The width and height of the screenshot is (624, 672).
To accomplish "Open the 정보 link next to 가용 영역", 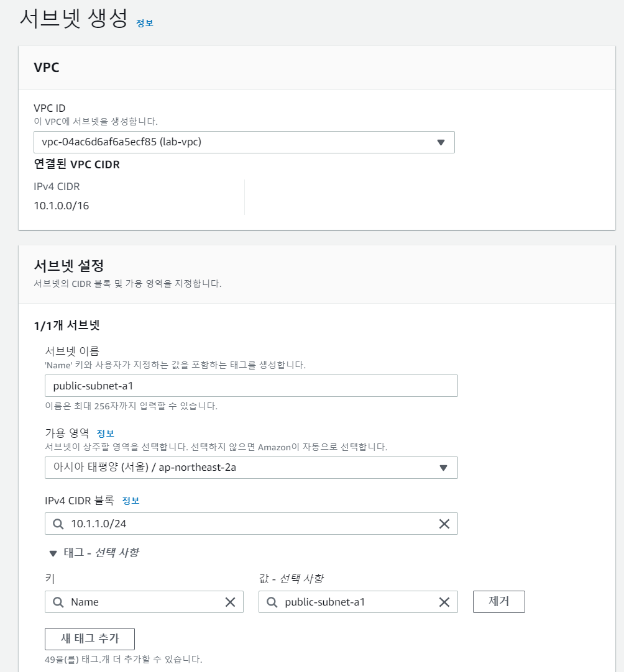I will pyautogui.click(x=106, y=433).
